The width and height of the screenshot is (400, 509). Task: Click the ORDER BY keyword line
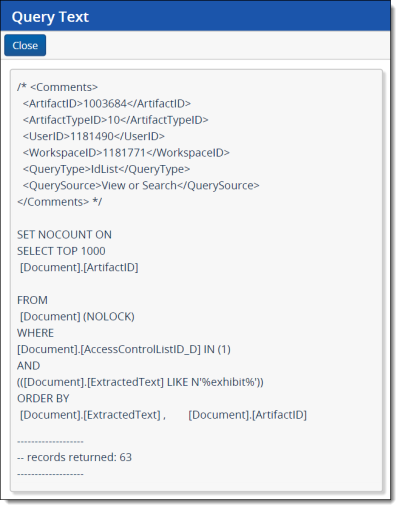pos(43,398)
